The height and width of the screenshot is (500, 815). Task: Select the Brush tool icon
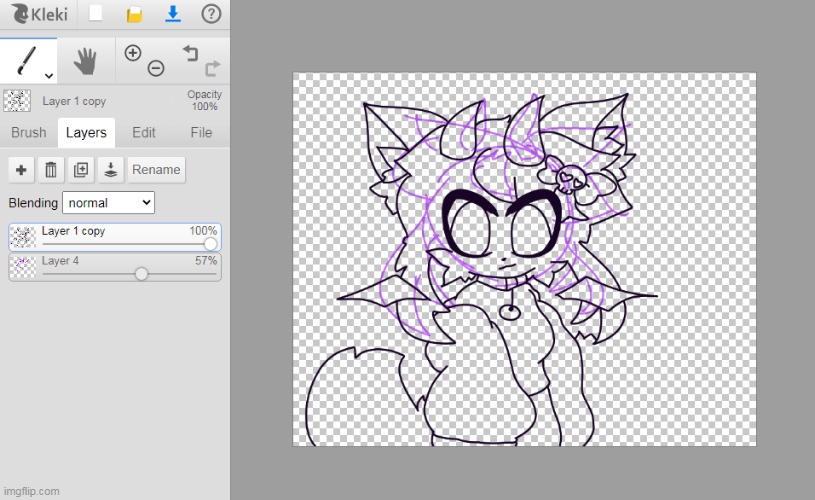point(25,60)
